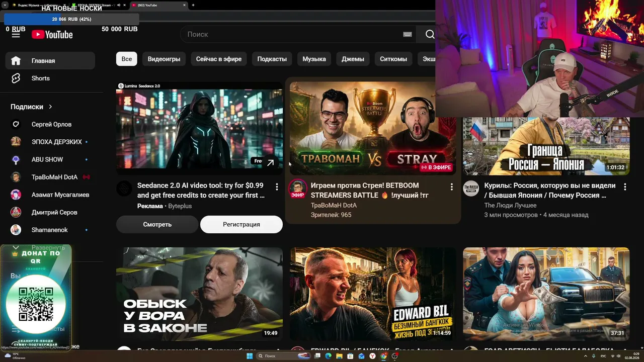Image resolution: width=644 pixels, height=362 pixels.
Task: Open the YouTube guide hamburger menu
Action: pos(16,34)
